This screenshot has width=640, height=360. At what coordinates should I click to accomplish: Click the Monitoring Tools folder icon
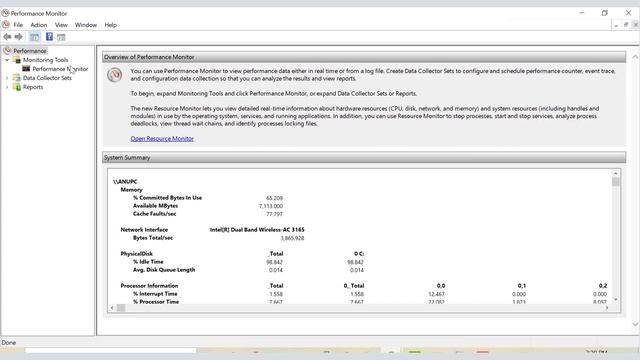[17, 60]
